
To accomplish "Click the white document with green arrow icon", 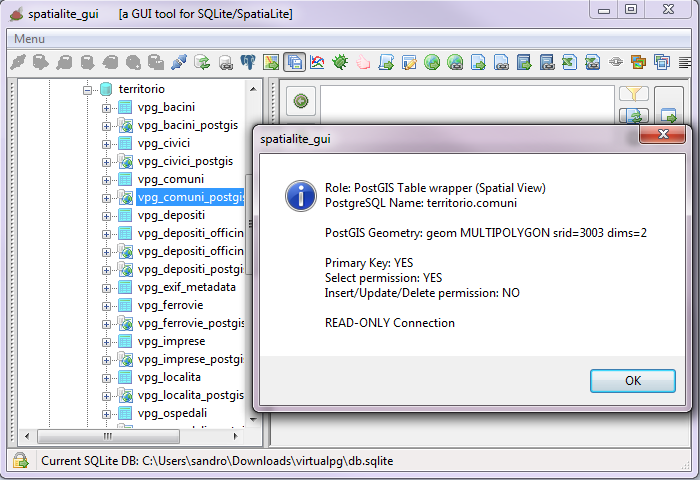I will (478, 62).
